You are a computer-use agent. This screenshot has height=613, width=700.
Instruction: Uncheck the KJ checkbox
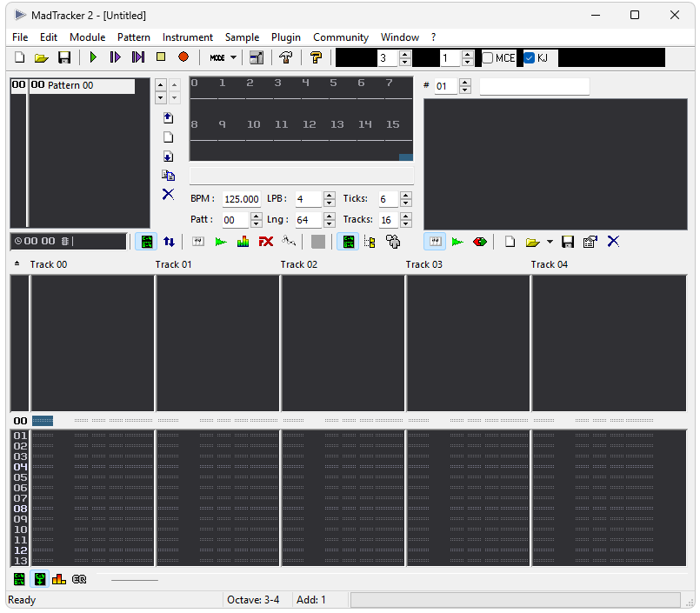(530, 58)
